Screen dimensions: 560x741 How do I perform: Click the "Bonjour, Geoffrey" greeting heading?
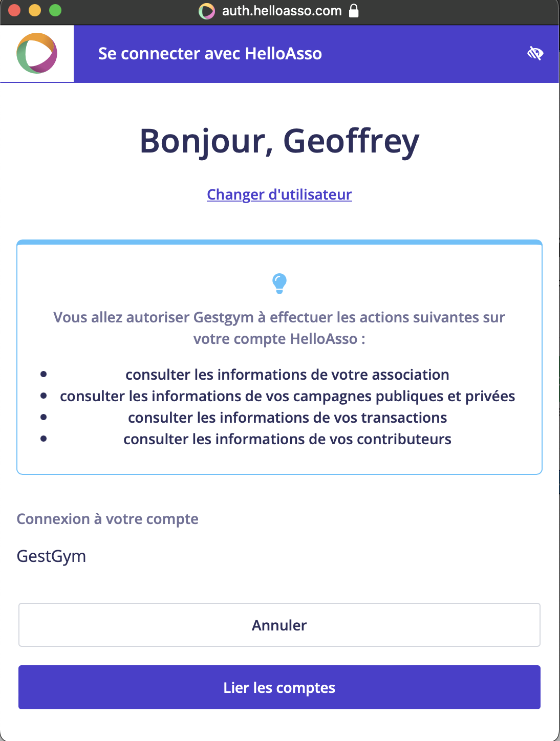[279, 141]
